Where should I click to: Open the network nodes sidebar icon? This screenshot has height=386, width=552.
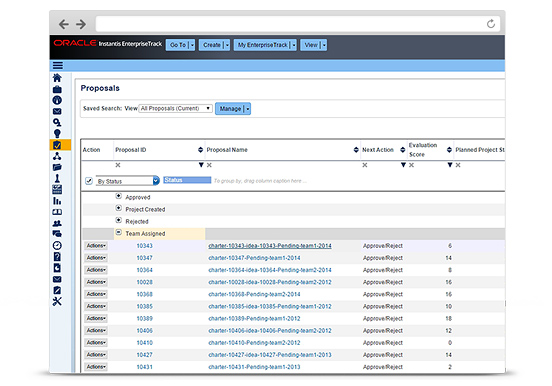pyautogui.click(x=57, y=156)
